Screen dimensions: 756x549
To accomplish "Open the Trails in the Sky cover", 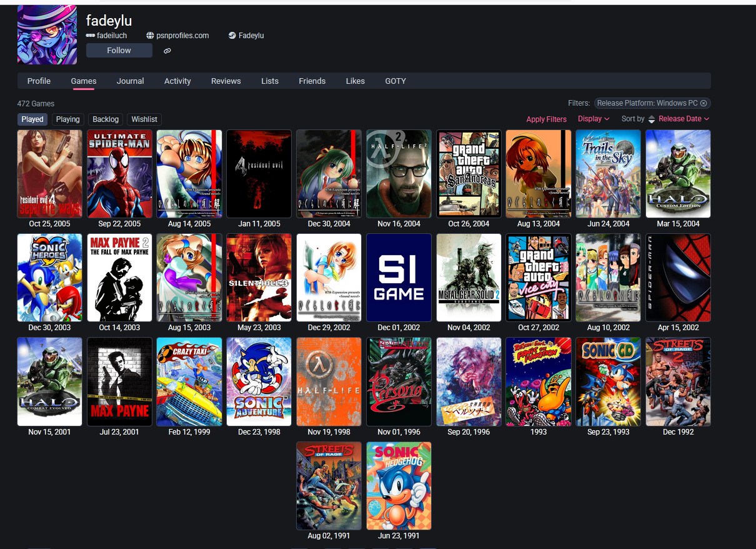I will tap(608, 174).
